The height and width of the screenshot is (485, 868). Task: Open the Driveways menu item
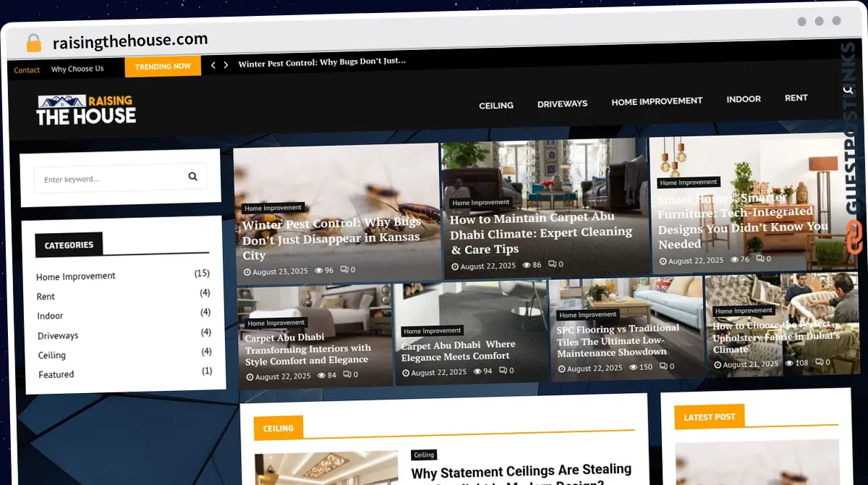coord(562,104)
